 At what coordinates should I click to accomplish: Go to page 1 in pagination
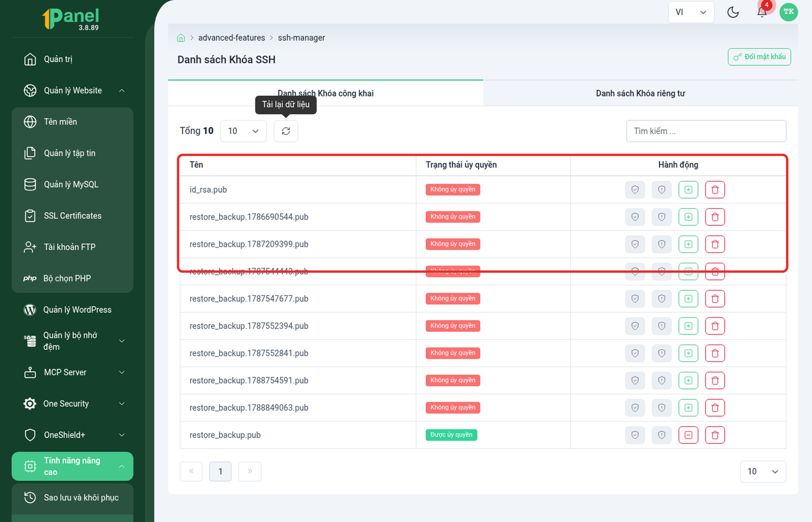(220, 472)
